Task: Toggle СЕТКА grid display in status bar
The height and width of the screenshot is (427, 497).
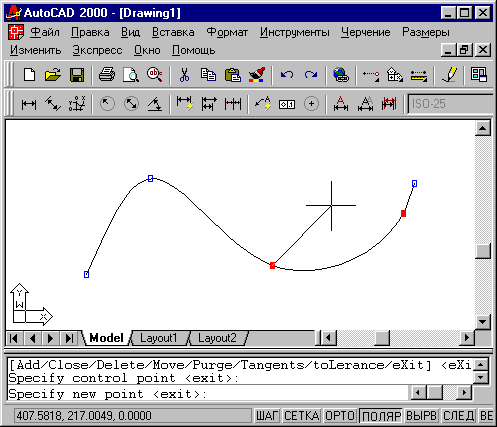Action: point(302,416)
